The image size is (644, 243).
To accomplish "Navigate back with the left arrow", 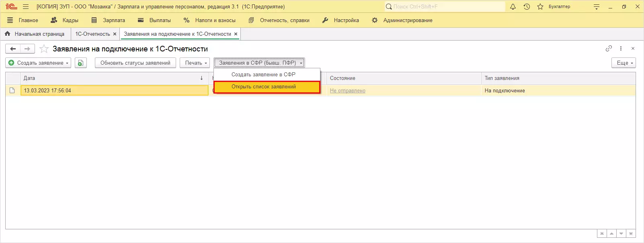I will click(x=13, y=49).
